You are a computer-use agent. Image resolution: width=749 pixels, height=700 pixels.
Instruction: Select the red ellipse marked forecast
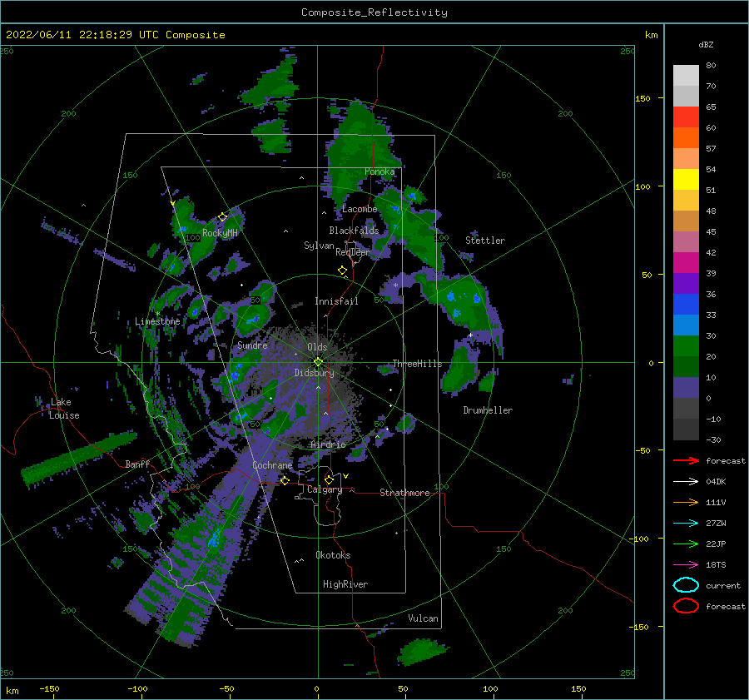pos(686,606)
